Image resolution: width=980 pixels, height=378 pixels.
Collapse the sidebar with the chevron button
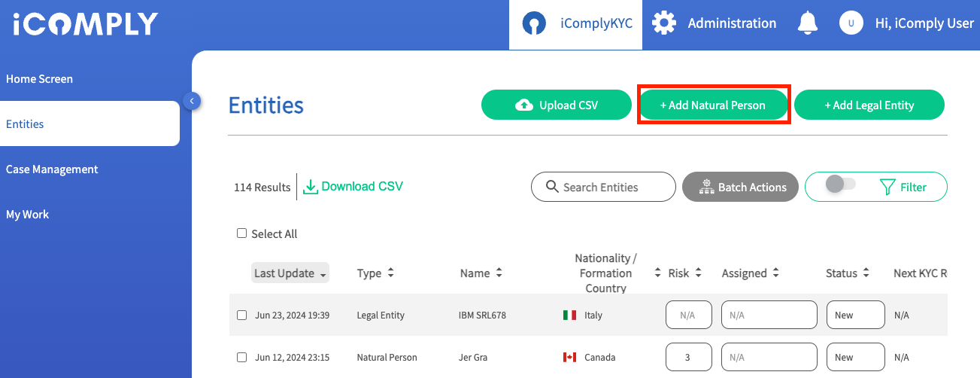(x=192, y=100)
